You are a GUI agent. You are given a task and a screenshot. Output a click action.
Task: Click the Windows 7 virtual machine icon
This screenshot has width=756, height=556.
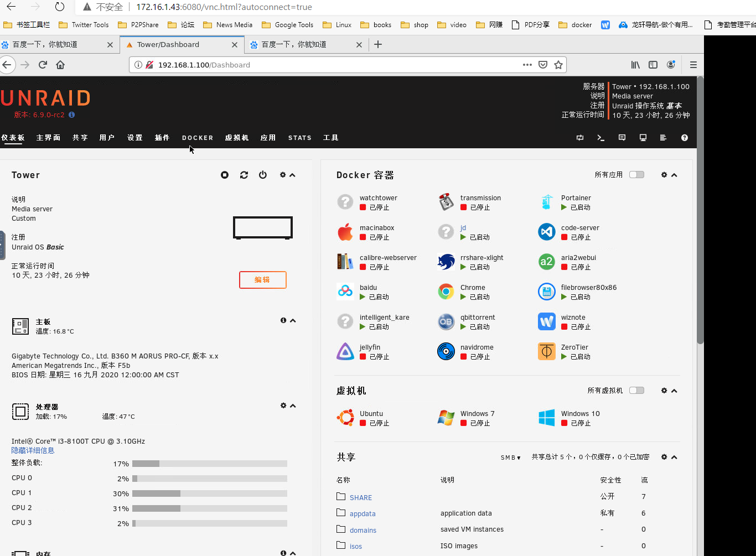446,418
